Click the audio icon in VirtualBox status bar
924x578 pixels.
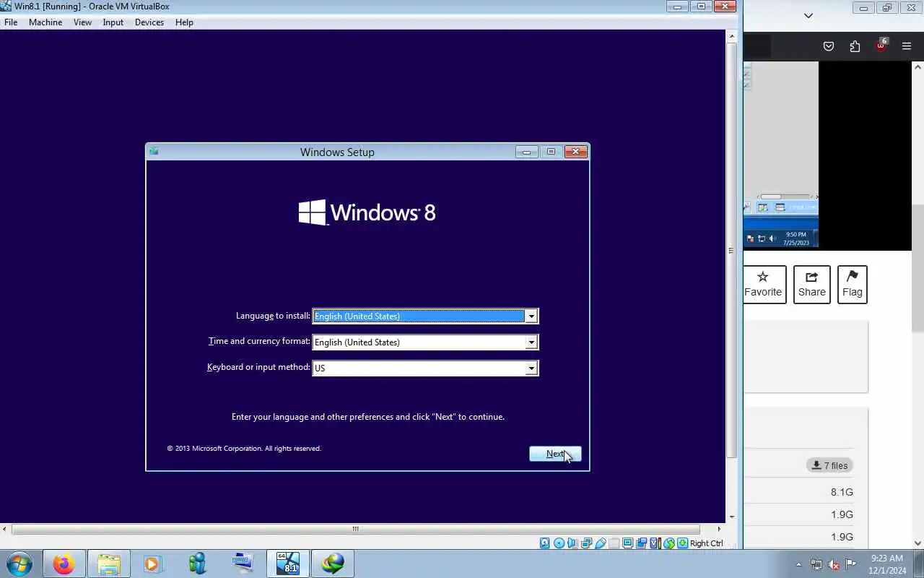pyautogui.click(x=572, y=543)
